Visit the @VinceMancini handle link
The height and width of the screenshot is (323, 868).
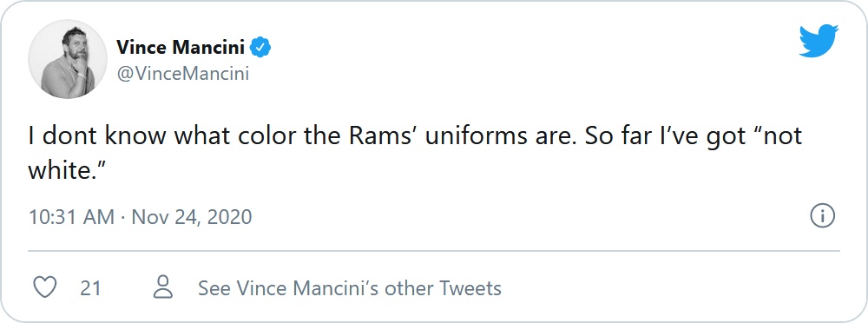click(x=182, y=74)
